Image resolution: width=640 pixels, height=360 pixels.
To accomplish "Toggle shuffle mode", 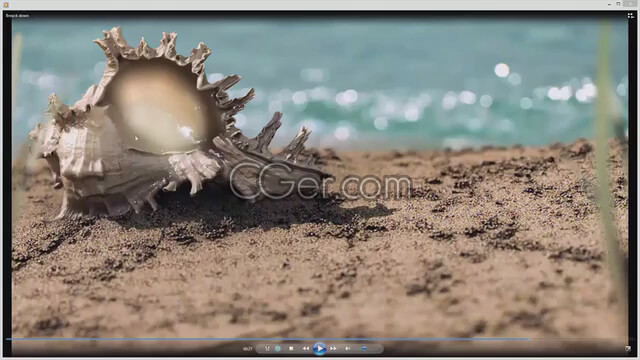I will pyautogui.click(x=267, y=349).
